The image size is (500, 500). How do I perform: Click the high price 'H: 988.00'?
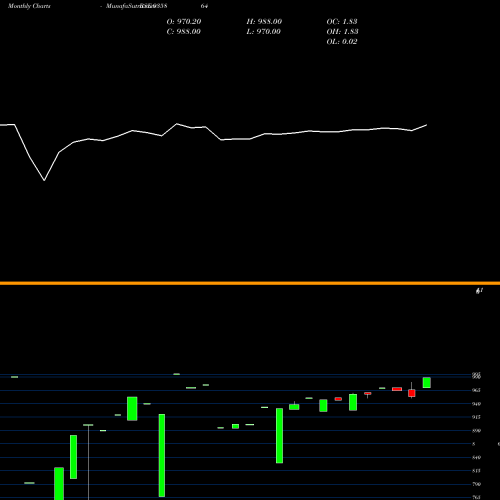pyautogui.click(x=264, y=22)
